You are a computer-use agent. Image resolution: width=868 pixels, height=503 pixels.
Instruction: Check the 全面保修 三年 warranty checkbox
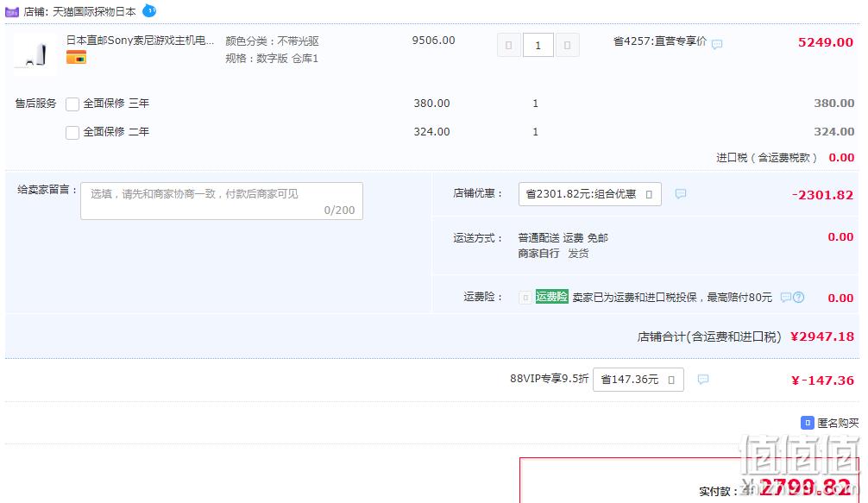coord(72,104)
